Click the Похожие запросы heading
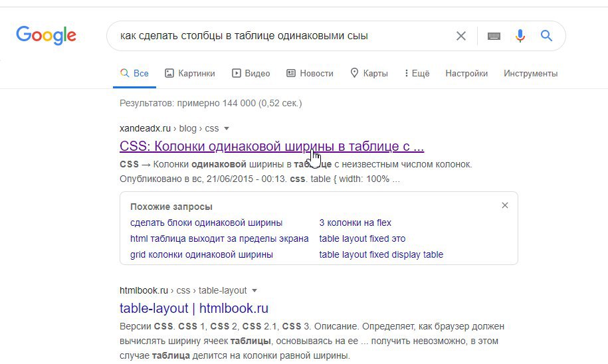 (171, 207)
